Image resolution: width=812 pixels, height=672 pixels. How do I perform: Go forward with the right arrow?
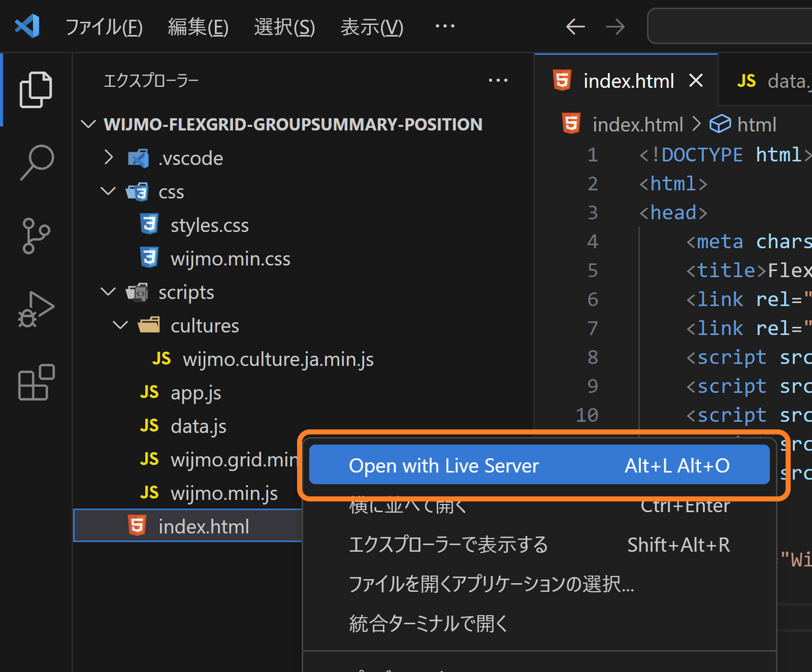click(x=615, y=26)
